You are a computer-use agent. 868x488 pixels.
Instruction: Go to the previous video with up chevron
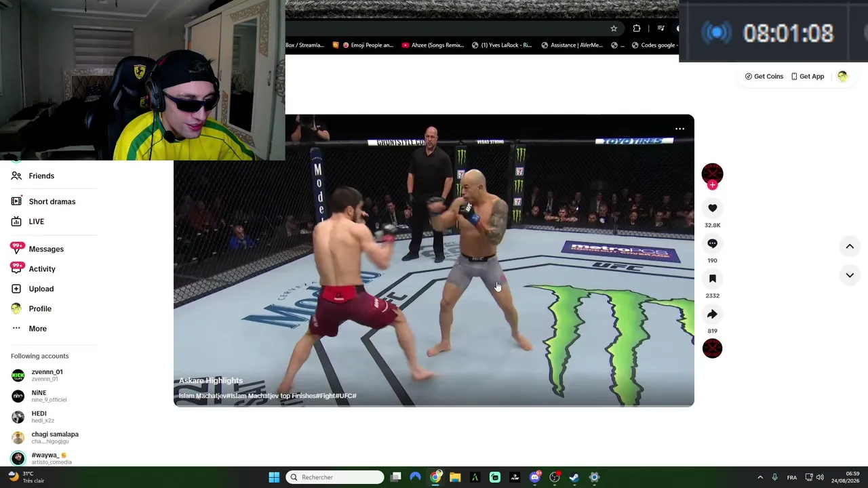(850, 247)
